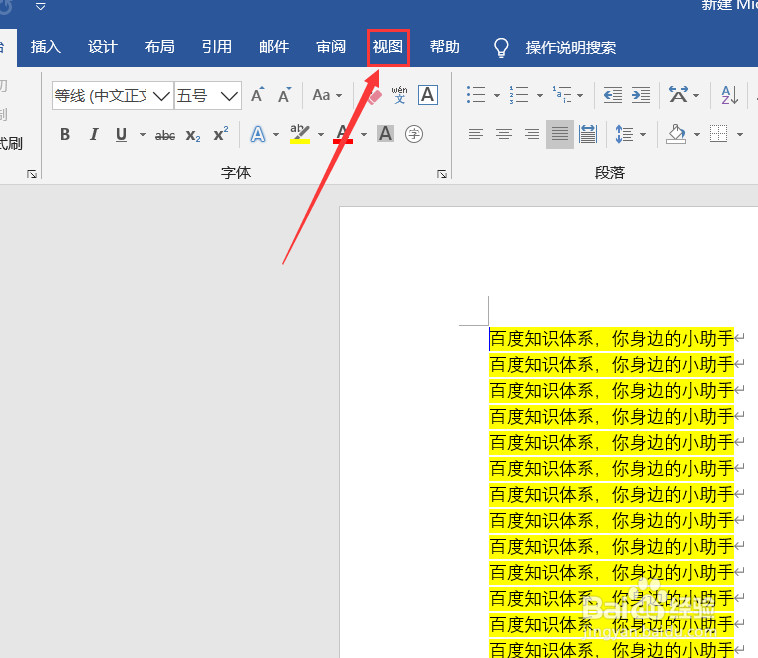The width and height of the screenshot is (758, 658).
Task: Click the Asian layout icon
Action: (x=678, y=95)
